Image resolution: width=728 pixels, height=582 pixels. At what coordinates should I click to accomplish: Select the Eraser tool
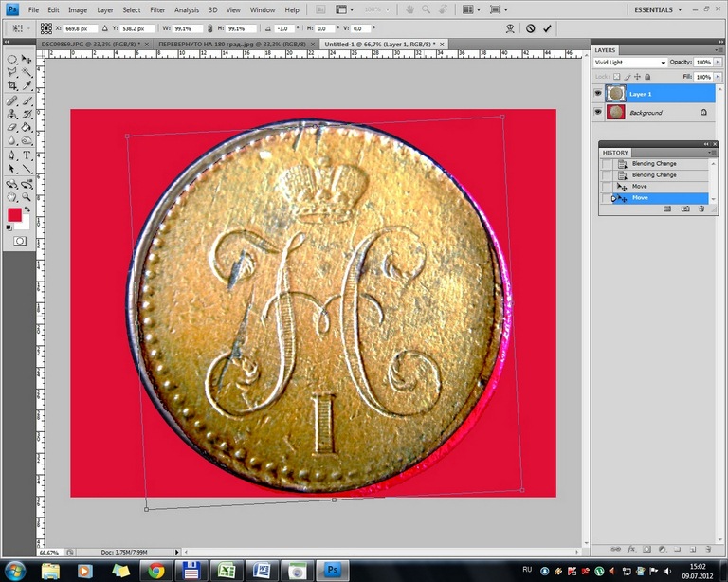click(x=12, y=127)
